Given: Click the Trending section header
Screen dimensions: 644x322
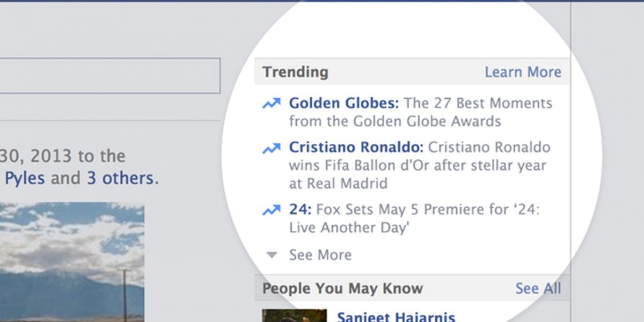Looking at the screenshot, I should click(x=295, y=72).
